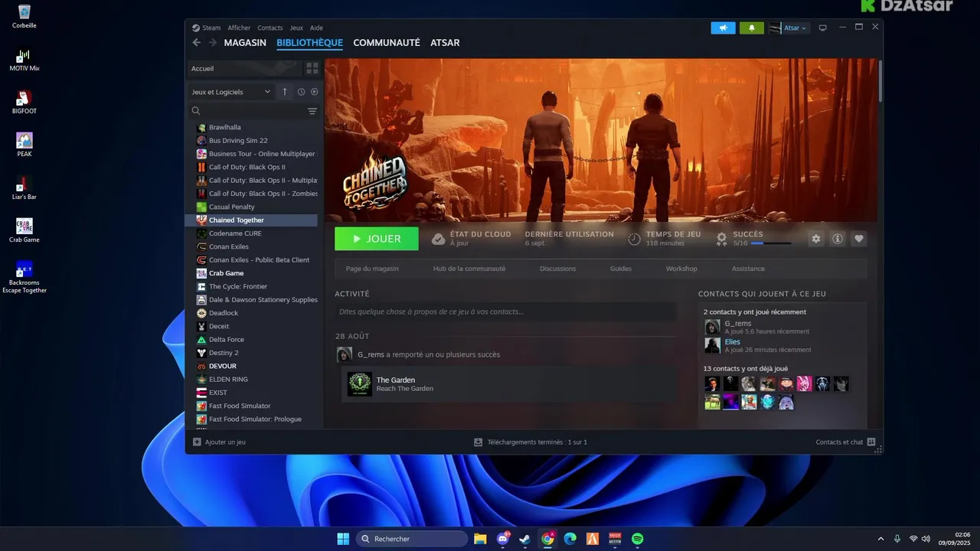Click the Big Picture mode monitor icon
Screen dimensions: 980x551
(x=823, y=28)
